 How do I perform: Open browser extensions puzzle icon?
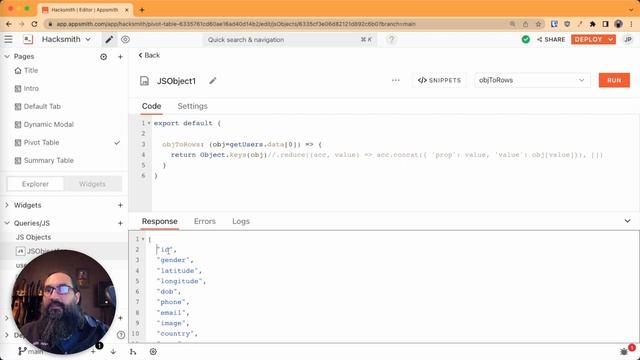[592, 24]
